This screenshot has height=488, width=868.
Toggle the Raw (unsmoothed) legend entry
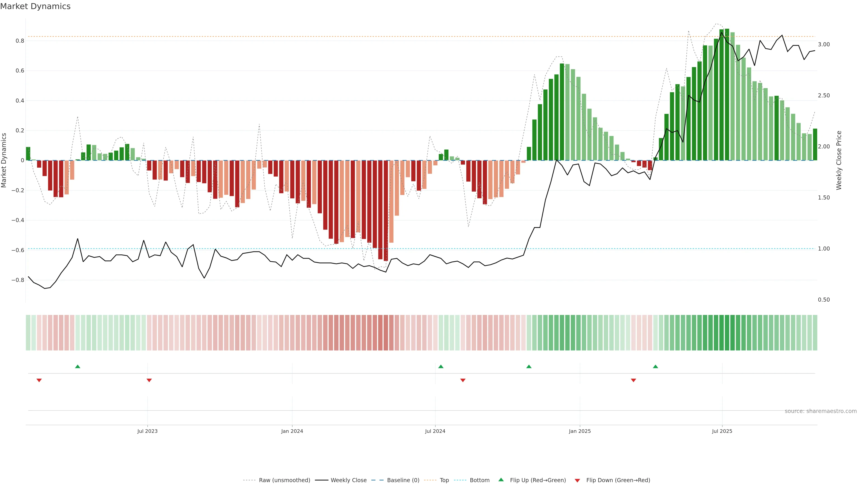(284, 480)
